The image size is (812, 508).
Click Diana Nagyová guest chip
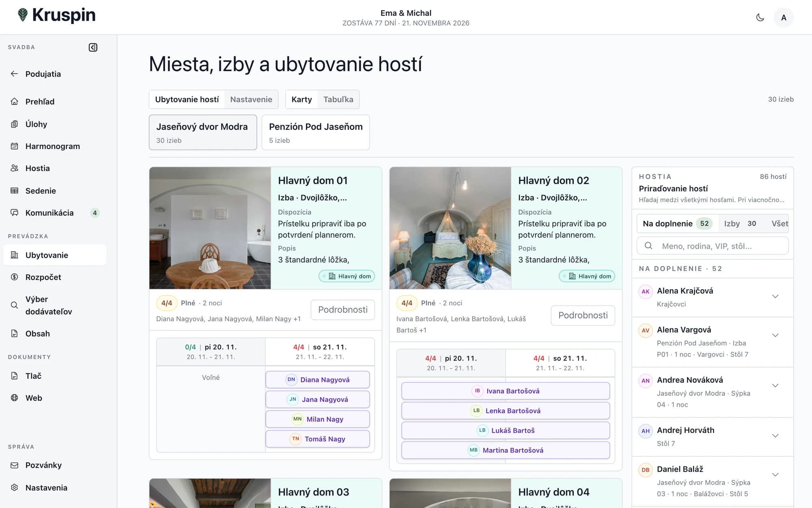(317, 380)
